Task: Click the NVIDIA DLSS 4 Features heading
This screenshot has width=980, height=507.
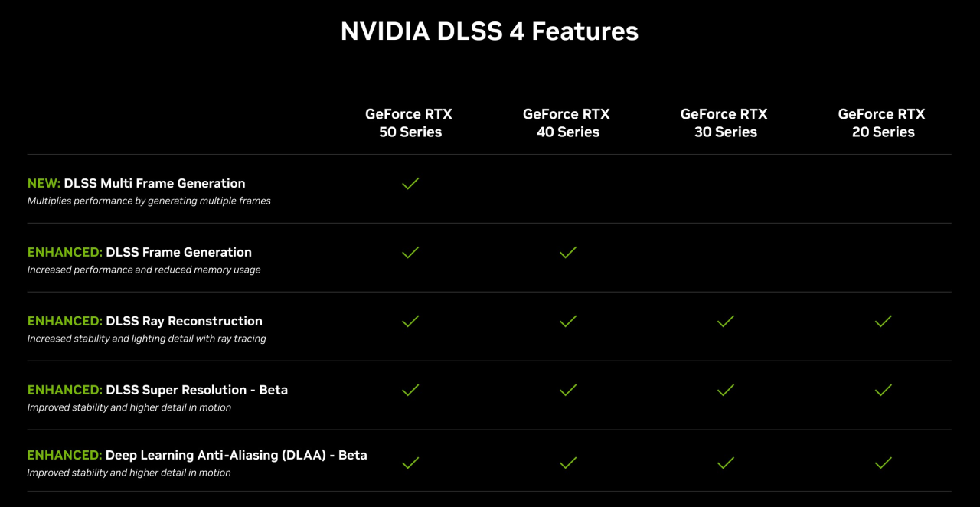Action: (x=489, y=31)
